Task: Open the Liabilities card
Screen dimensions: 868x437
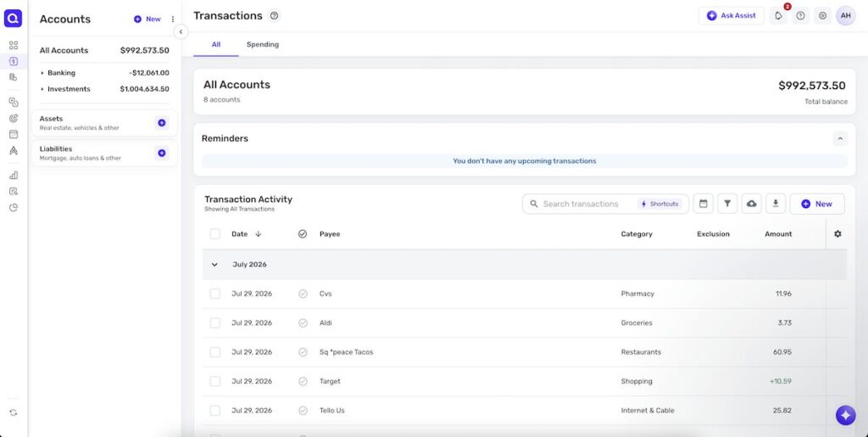Action: click(104, 153)
